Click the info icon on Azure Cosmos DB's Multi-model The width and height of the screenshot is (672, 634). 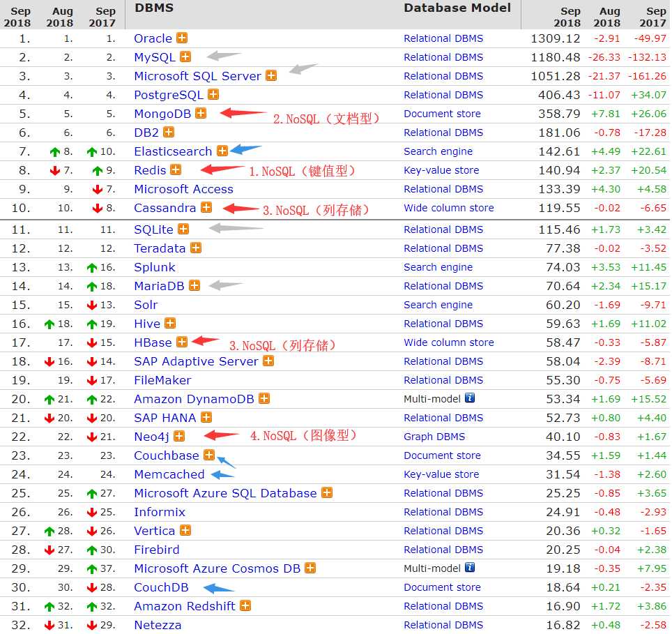[470, 568]
